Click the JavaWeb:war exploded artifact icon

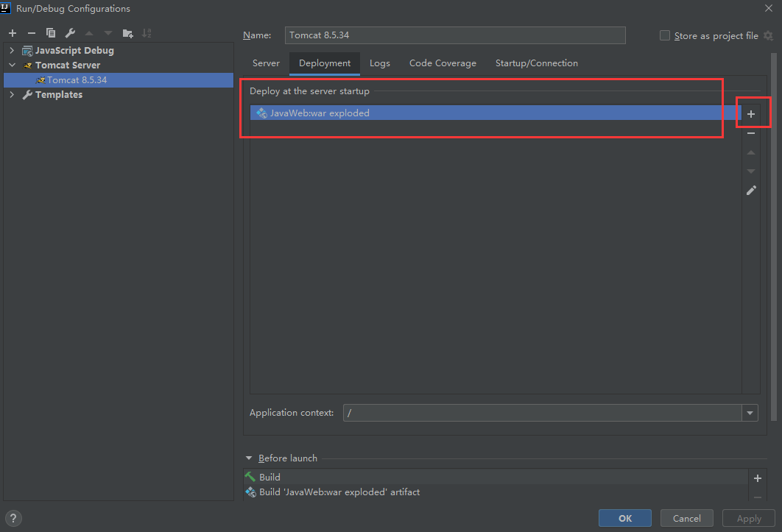point(262,113)
